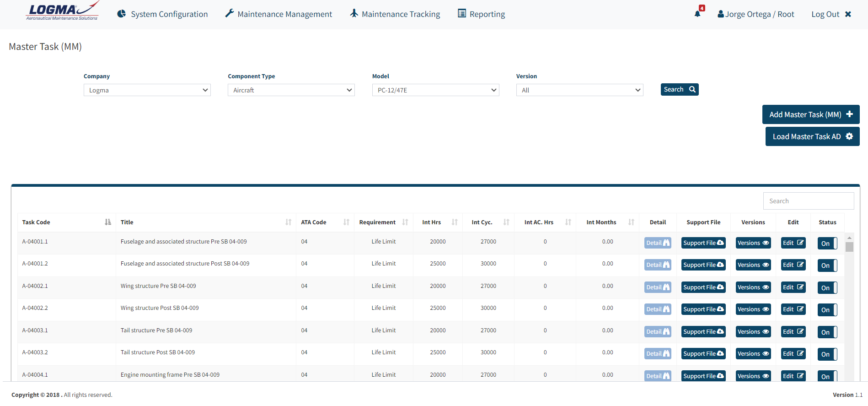Sort by Requirement sort icon

405,222
